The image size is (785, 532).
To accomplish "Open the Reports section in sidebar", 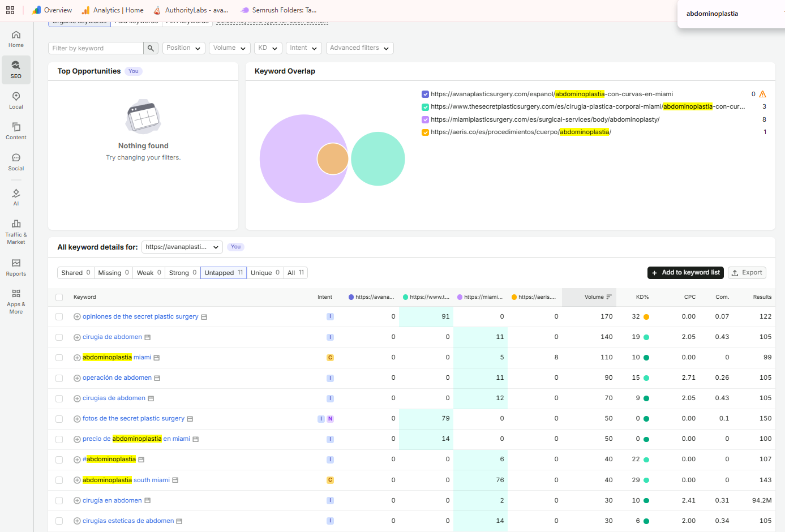I will pyautogui.click(x=16, y=267).
